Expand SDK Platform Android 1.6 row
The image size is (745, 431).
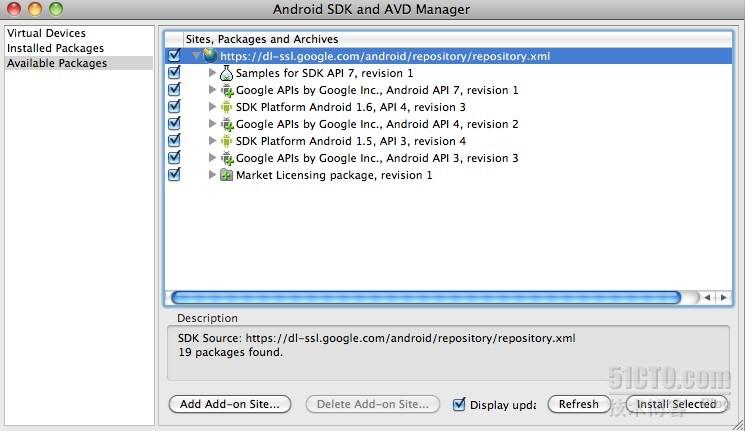click(212, 107)
